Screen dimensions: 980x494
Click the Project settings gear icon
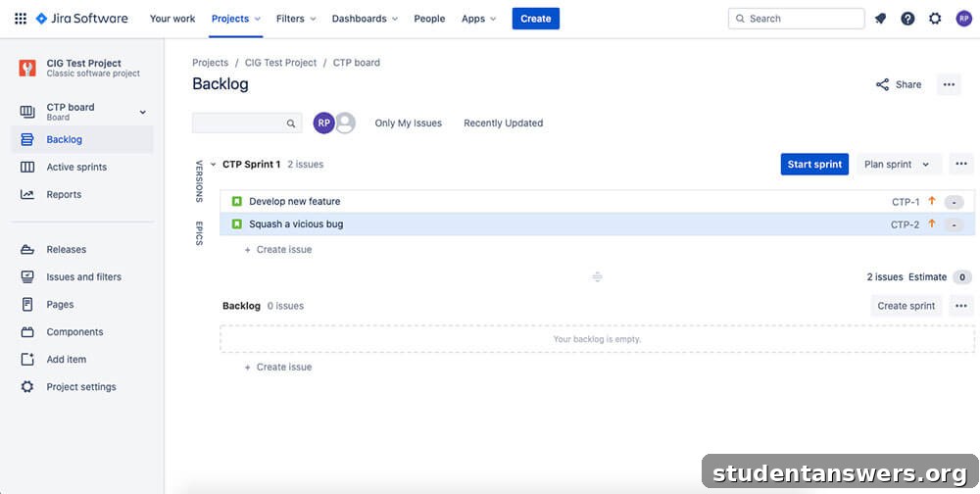(26, 387)
